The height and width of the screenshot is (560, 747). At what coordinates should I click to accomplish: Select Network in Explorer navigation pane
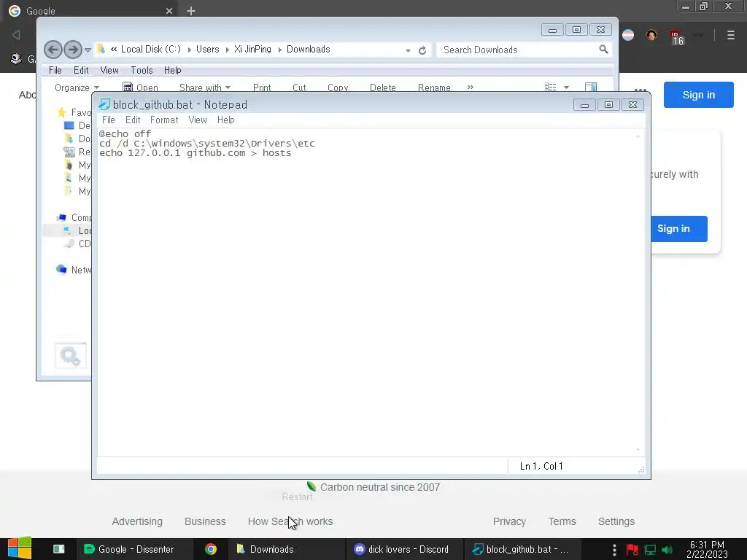(x=75, y=270)
